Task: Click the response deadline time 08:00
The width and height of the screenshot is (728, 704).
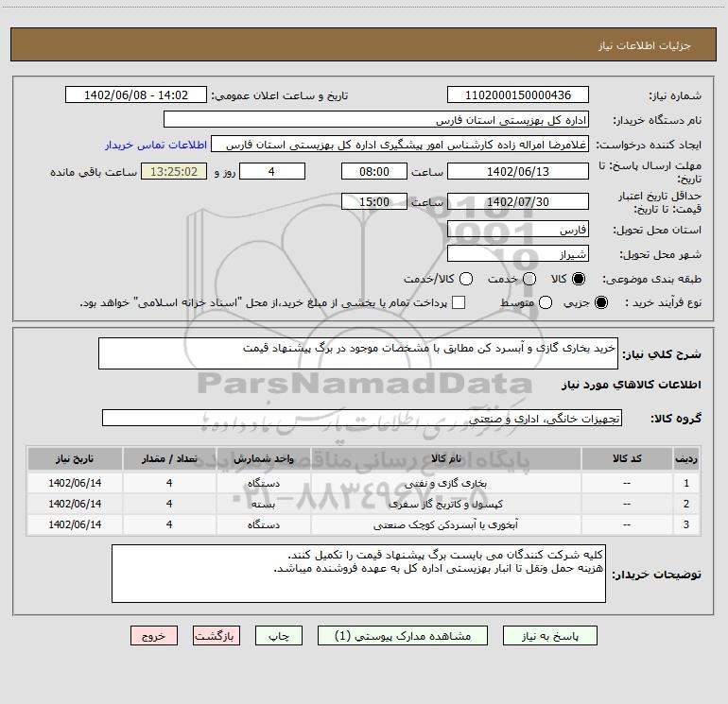Action: [x=374, y=171]
